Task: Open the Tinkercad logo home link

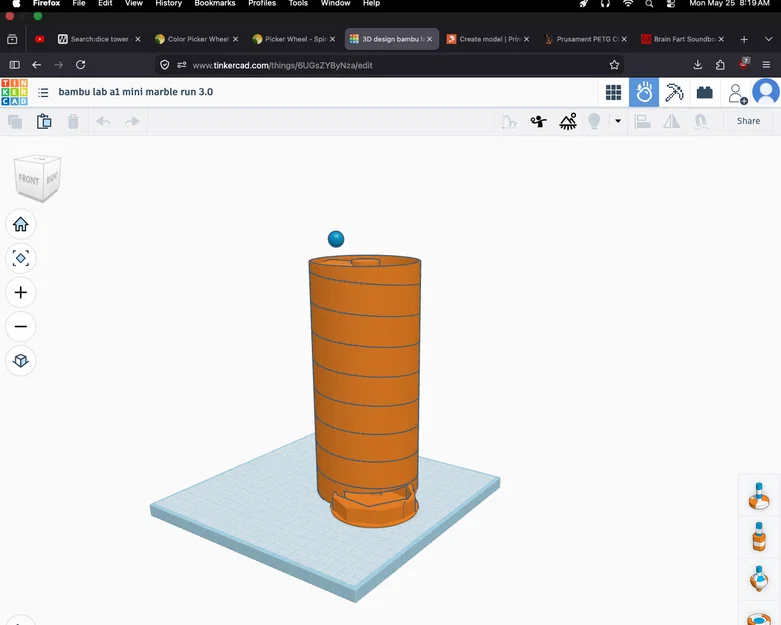Action: (14, 92)
